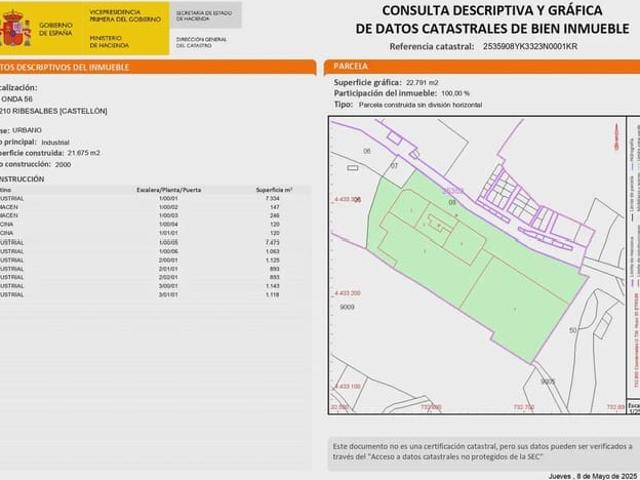Click the '1/00/05' table cell
This screenshot has height=480, width=640.
pyautogui.click(x=169, y=242)
